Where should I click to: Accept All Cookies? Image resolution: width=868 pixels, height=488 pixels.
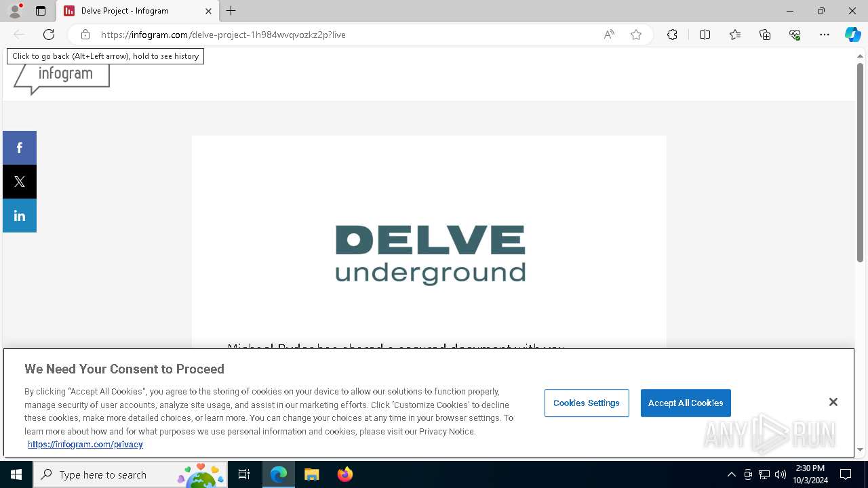coord(686,403)
